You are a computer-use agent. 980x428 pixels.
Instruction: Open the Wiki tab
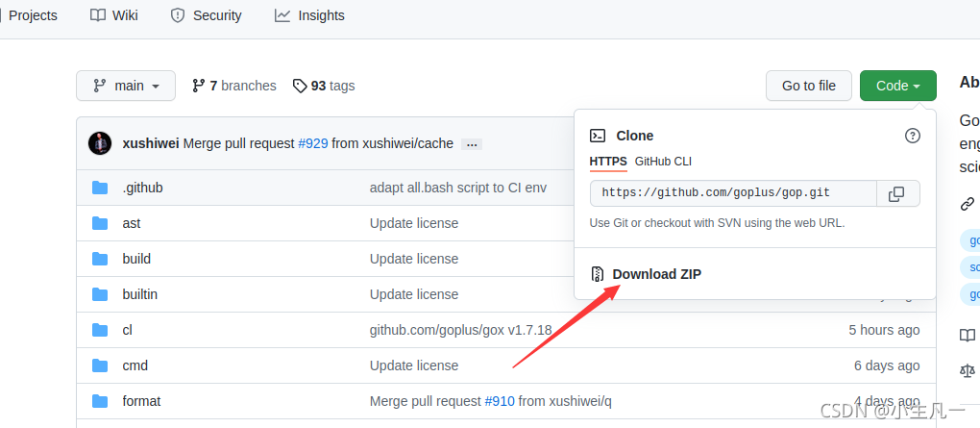[114, 15]
